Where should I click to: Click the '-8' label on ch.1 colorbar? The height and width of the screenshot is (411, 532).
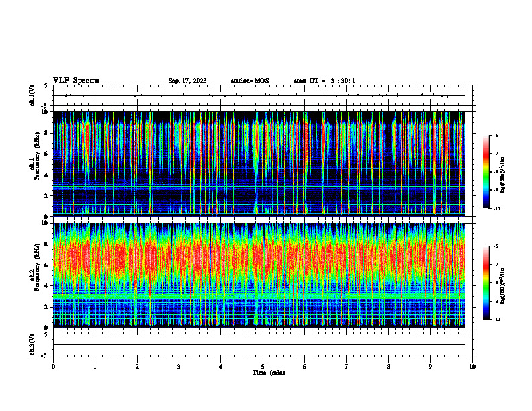(496, 172)
